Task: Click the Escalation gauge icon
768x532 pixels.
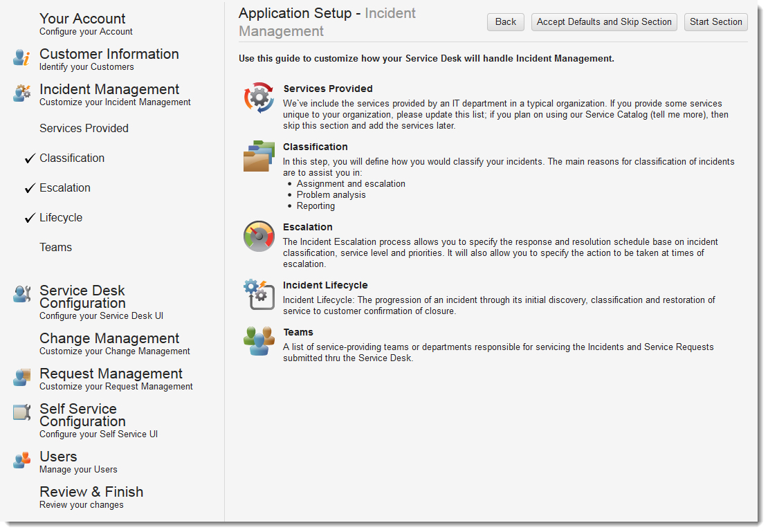Action: point(259,237)
